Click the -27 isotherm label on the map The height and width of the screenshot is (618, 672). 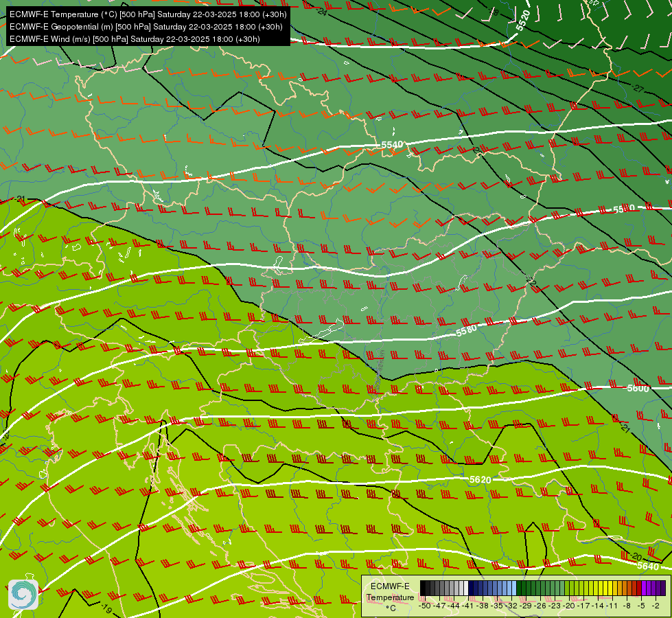(x=638, y=89)
